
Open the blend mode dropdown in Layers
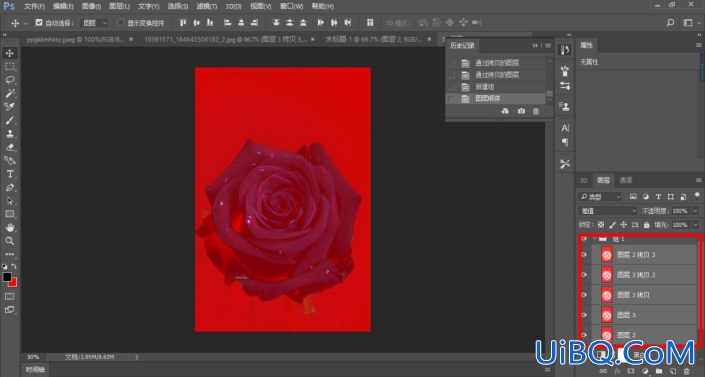tap(608, 211)
